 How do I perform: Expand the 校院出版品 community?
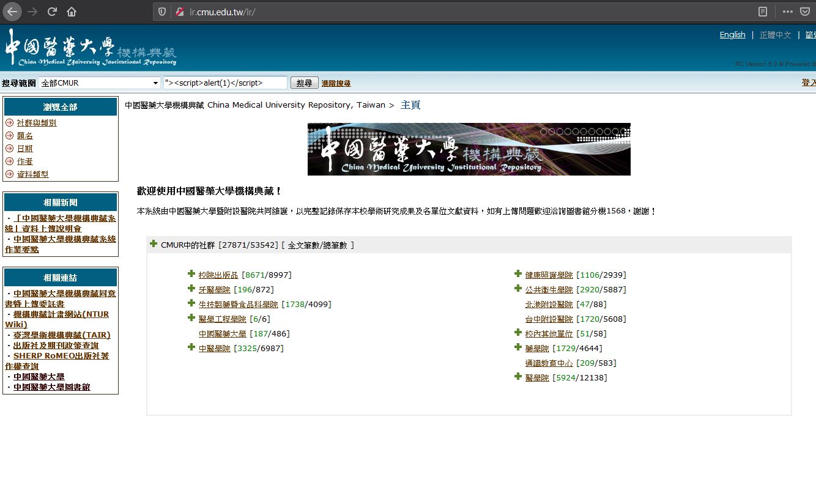(x=191, y=274)
